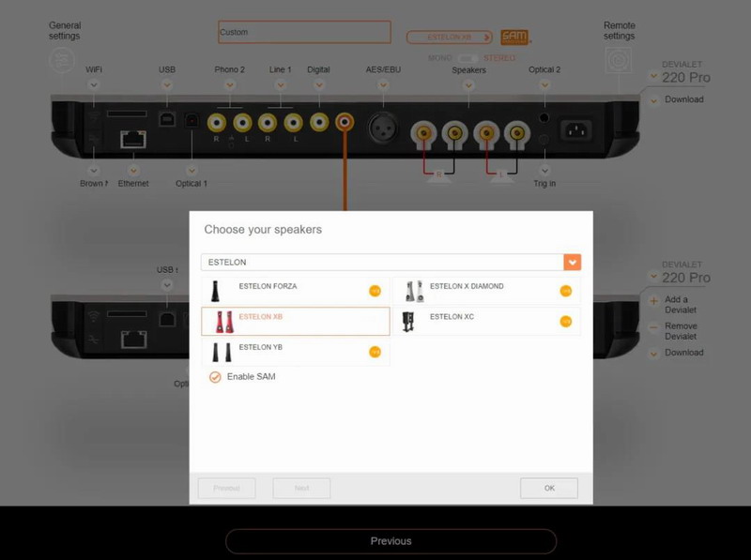Click the ESTELON XB red speaker thumbnail
This screenshot has width=751, height=560.
click(x=223, y=322)
